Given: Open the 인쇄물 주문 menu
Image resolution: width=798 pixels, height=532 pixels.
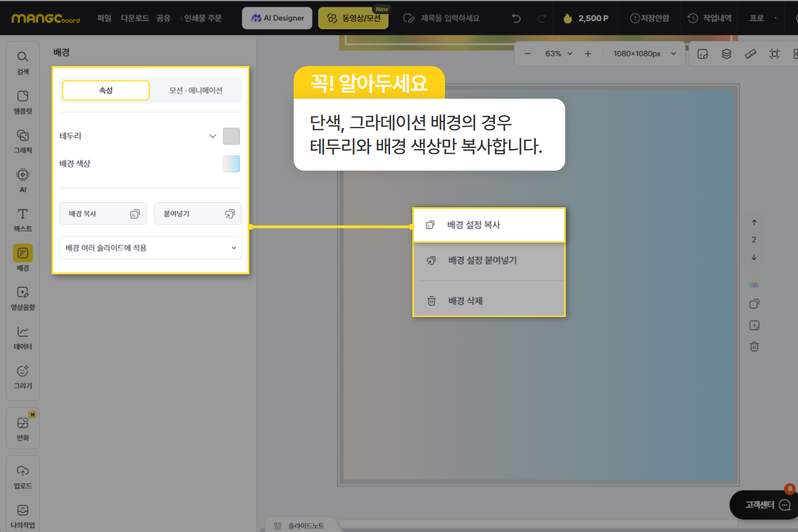Looking at the screenshot, I should 203,18.
